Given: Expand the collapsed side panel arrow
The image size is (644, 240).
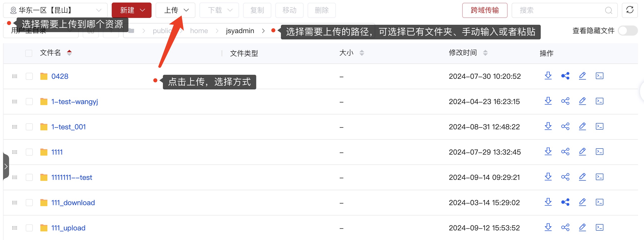Looking at the screenshot, I should [6, 166].
